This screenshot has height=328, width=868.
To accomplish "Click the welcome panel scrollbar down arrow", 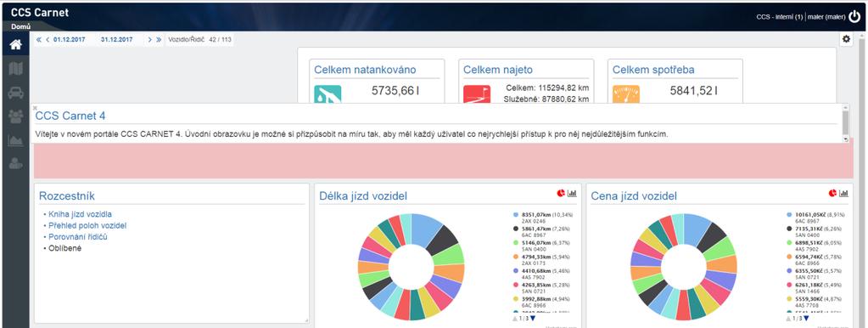I will click(x=845, y=139).
